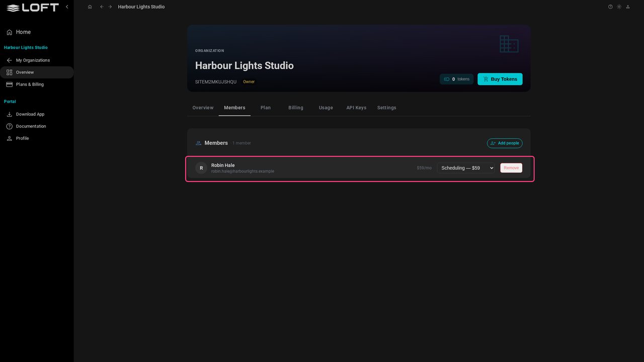Click the Harbour Lights Studio breadcrumb in the top bar

pos(141,7)
